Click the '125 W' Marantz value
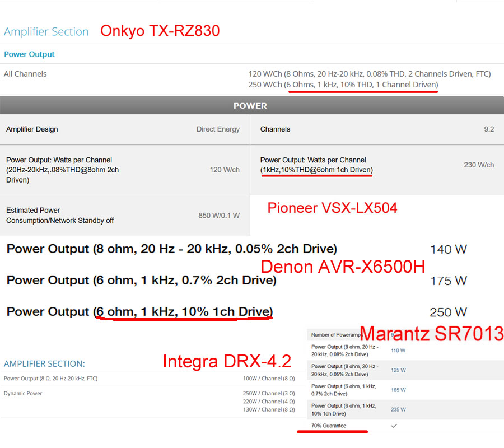The image size is (504, 448). (x=398, y=370)
